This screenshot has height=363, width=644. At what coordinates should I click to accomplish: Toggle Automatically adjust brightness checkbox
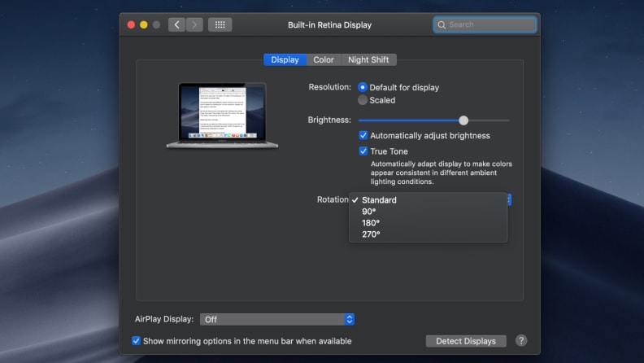pos(363,135)
